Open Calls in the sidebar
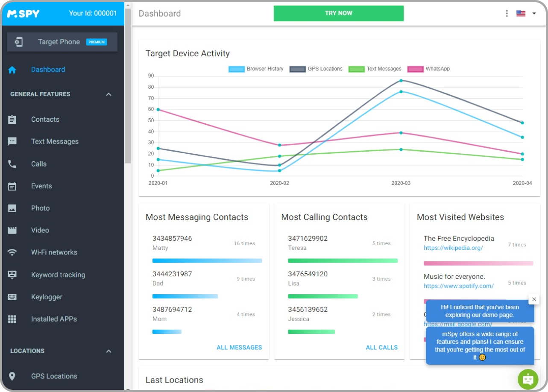 point(39,164)
